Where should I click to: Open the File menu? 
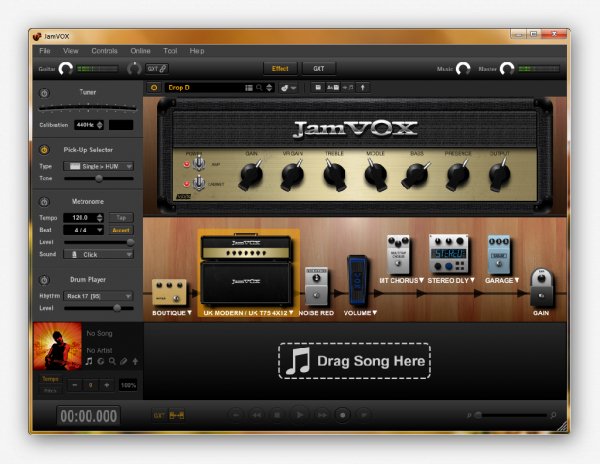click(45, 51)
